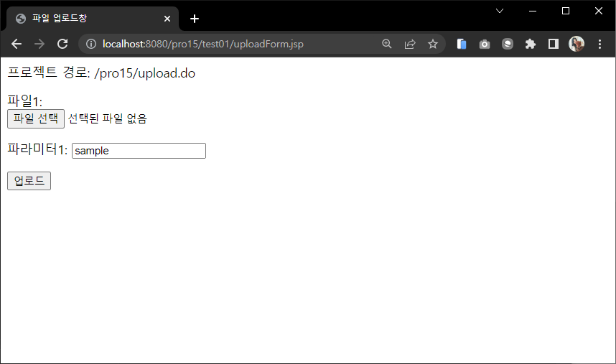Click the forward navigation arrow
Viewport: 616px width, 364px height.
pos(39,44)
